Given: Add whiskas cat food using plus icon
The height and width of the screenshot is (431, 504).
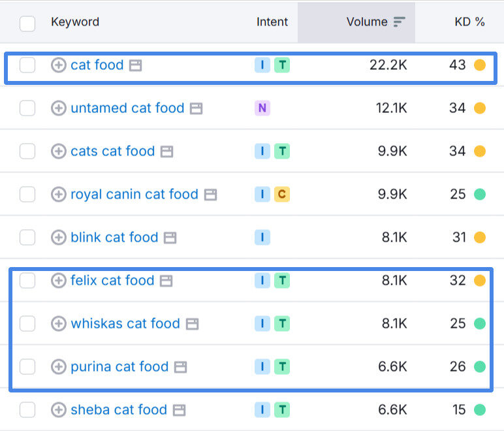Looking at the screenshot, I should coord(59,323).
